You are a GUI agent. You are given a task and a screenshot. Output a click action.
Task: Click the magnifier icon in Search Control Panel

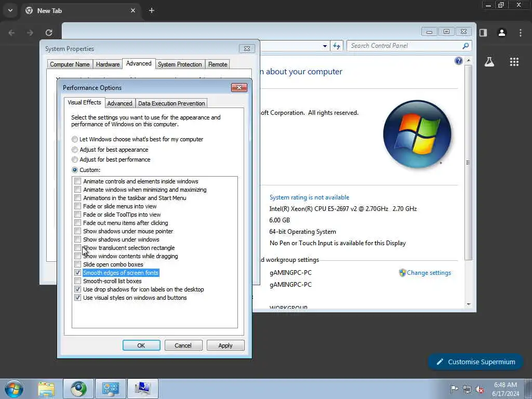465,46
